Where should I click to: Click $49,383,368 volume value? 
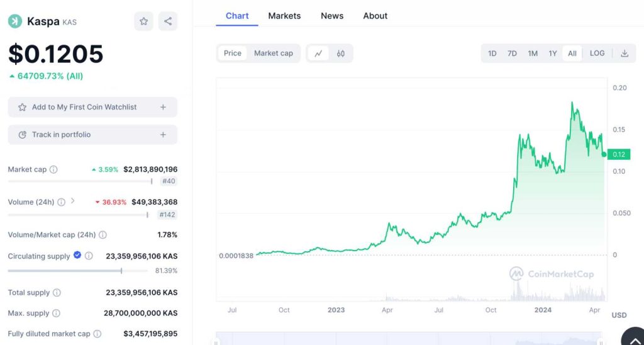coord(155,202)
